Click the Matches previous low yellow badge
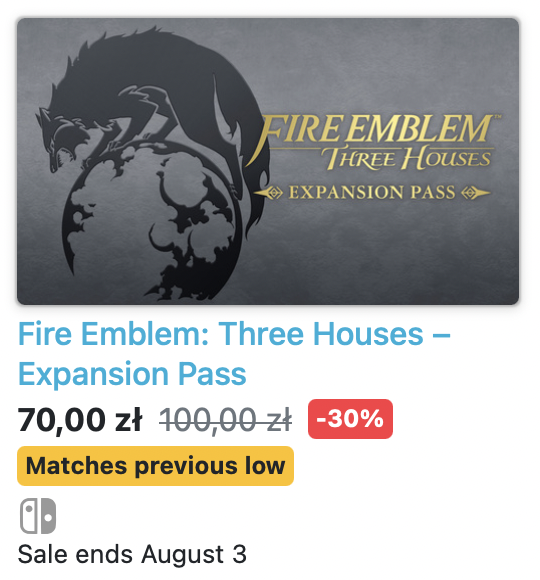The width and height of the screenshot is (540, 580). (155, 466)
